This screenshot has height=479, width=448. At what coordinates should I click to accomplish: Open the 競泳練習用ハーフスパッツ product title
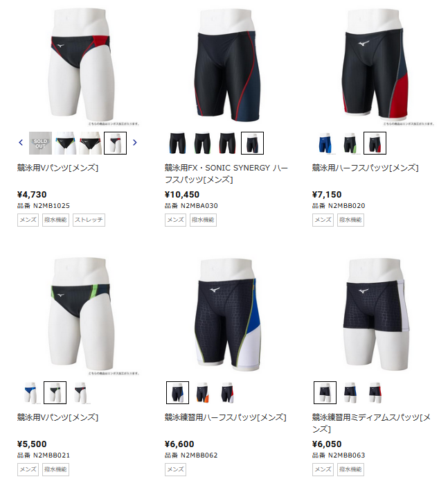(x=226, y=417)
